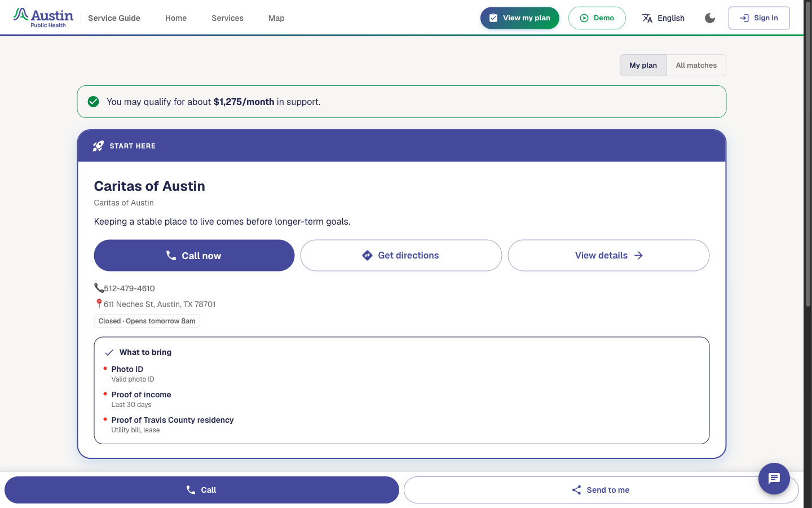
Task: Click the phone number 512-479-4610
Action: [x=129, y=288]
